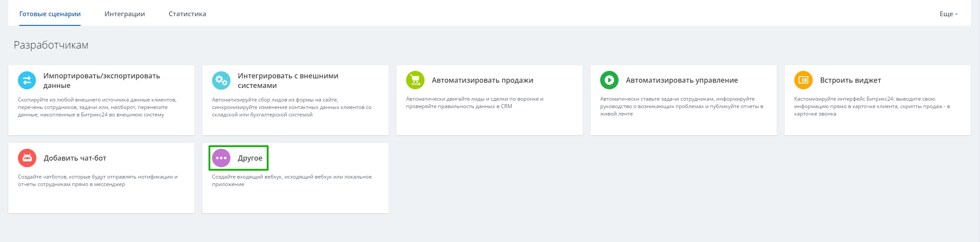The height and width of the screenshot is (242, 980).
Task: Click the blue import/export arrows icon
Action: pos(27,80)
